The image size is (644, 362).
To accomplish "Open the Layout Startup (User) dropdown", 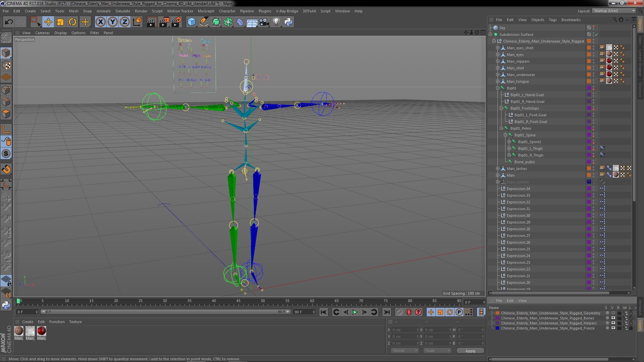I will point(614,11).
